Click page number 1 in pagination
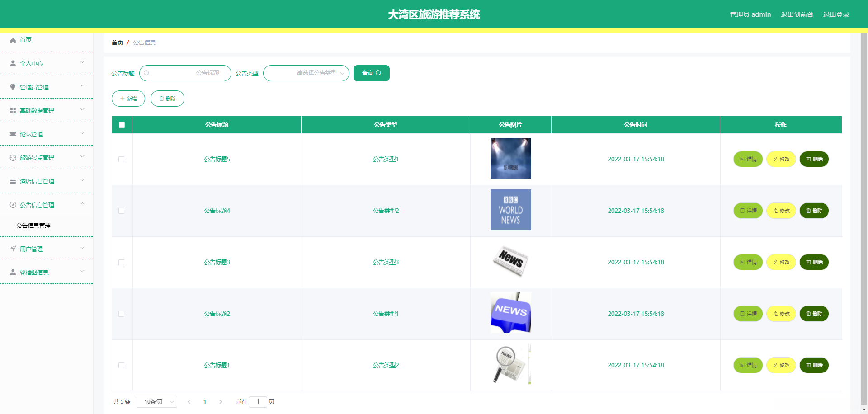The image size is (868, 414). pos(205,402)
